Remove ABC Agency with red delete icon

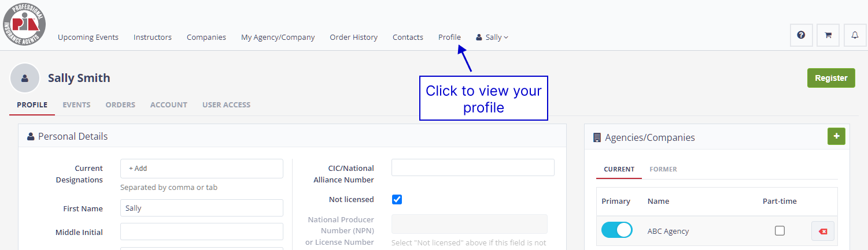click(x=822, y=231)
